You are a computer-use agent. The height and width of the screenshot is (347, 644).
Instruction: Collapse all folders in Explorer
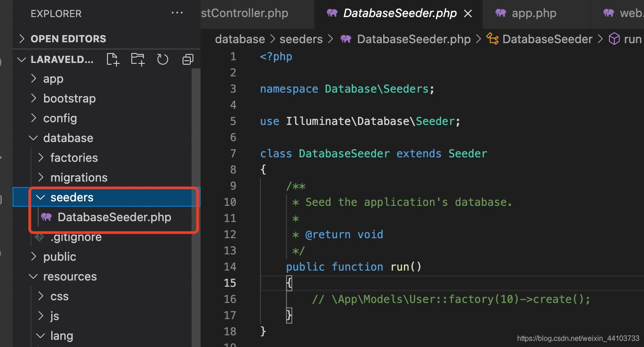point(188,59)
